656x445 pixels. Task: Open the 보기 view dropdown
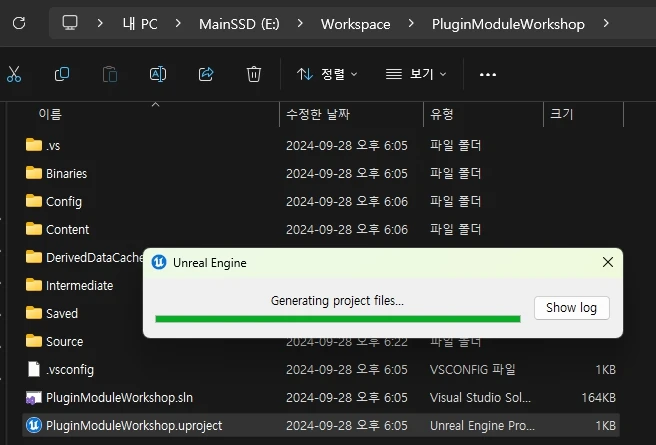(x=416, y=74)
